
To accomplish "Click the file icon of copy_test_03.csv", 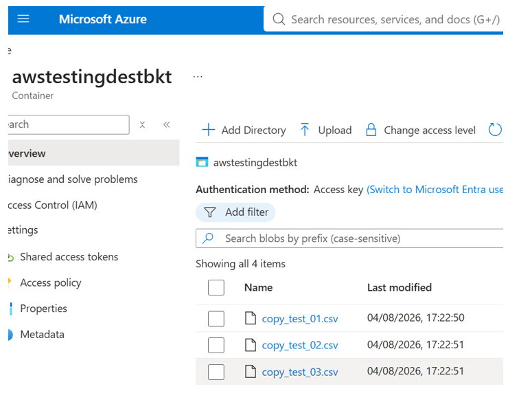I will point(251,371).
